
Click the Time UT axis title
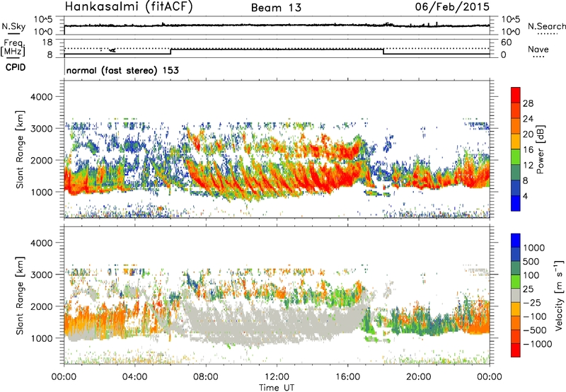[x=277, y=388]
